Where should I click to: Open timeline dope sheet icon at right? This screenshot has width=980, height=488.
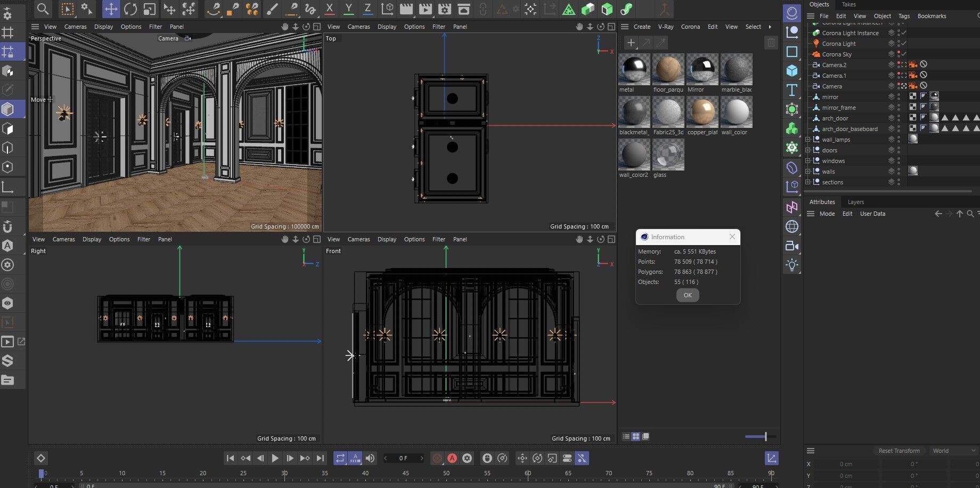[771, 458]
